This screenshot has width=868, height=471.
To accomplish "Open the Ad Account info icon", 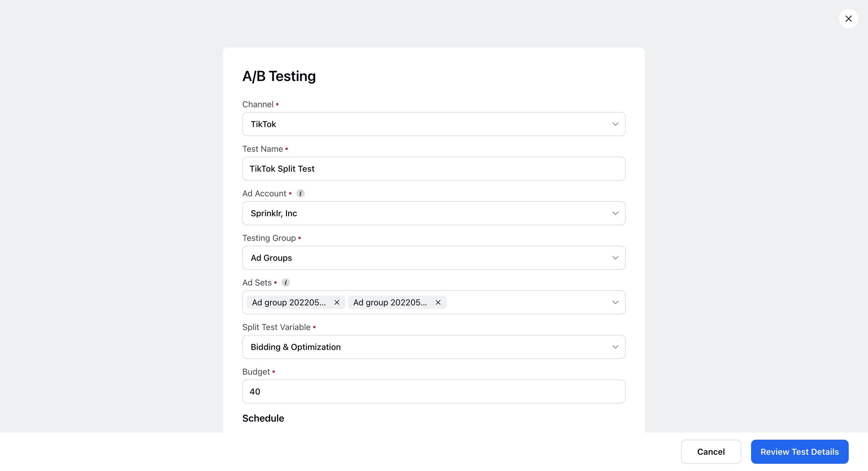I will pyautogui.click(x=300, y=193).
